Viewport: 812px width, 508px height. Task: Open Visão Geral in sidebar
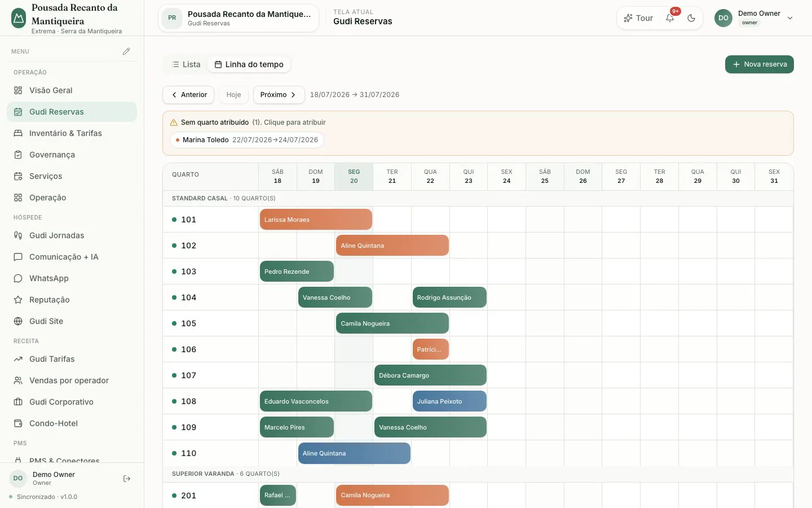(x=72, y=90)
